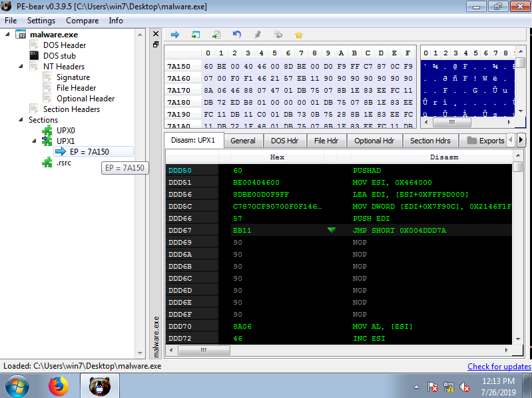
Task: Select File Header tree item
Action: click(77, 87)
